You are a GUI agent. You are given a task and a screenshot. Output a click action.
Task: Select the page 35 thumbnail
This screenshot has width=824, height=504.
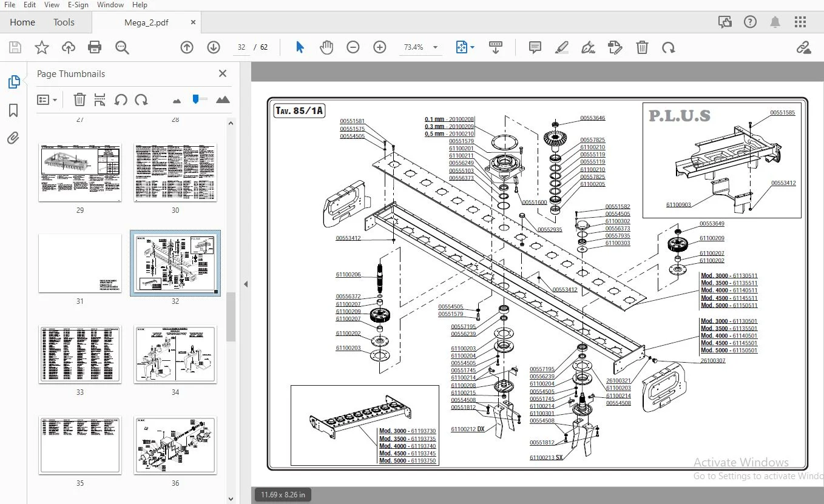80,446
